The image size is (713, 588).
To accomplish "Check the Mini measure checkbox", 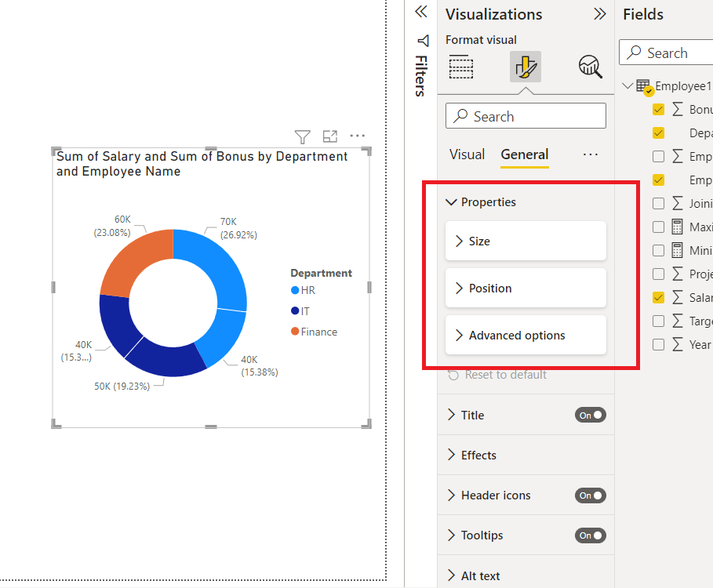I will (658, 250).
